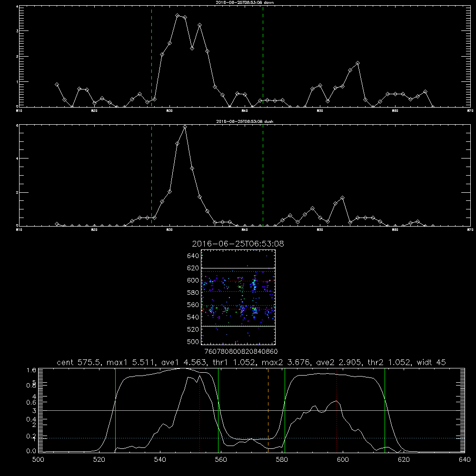Select green dashed line near 842 in dawn plot
The image size is (476, 476).
coord(263,56)
